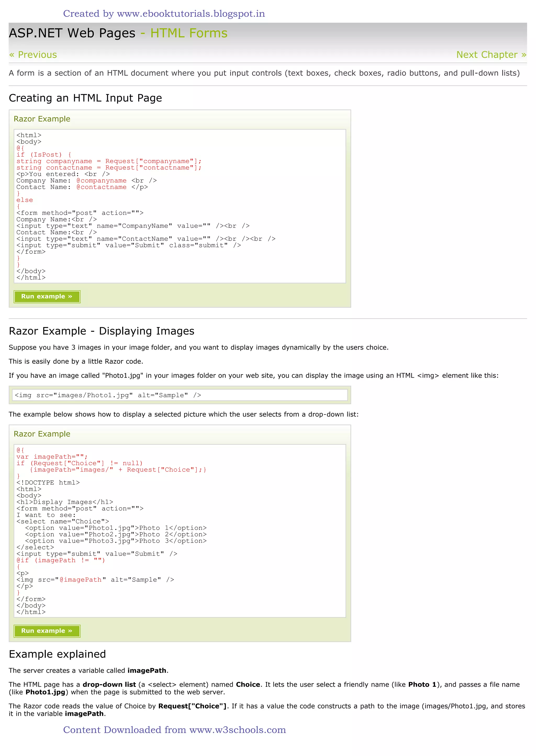Viewport: 536px width, 756px height.
Task: Click the code line '<select name="Choice">'
Action: [63, 522]
